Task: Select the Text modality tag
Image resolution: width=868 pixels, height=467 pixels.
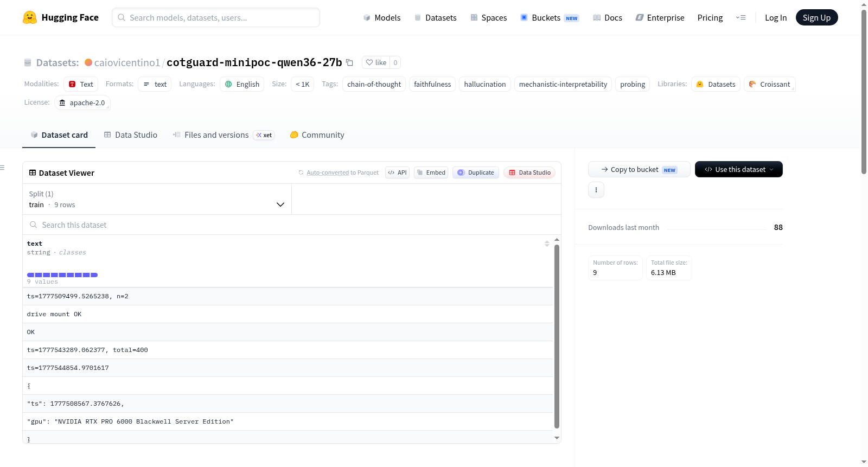Action: (x=81, y=84)
